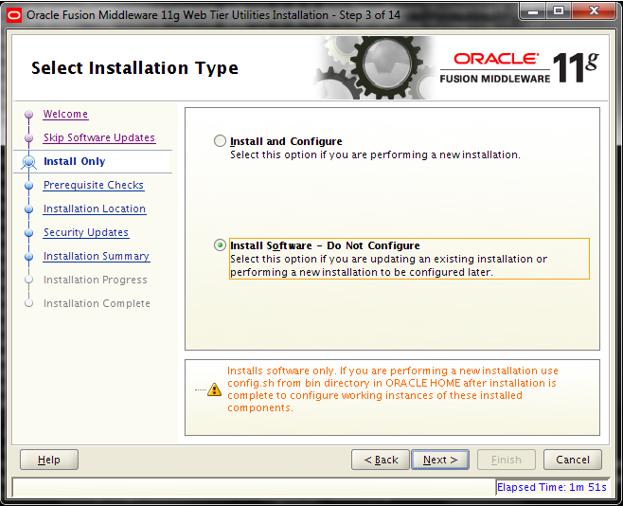Viewport: 623px width, 506px height.
Task: Click the Installation Summary step bullet
Action: tap(29, 257)
